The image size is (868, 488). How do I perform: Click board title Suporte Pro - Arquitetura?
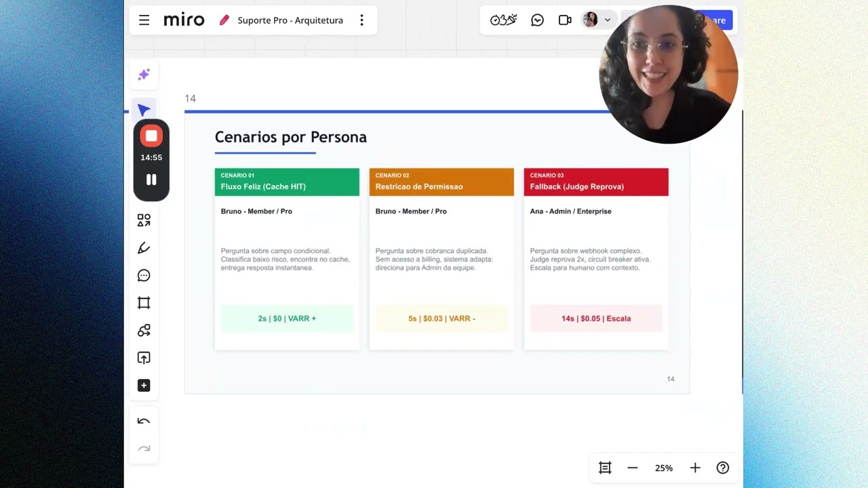290,20
